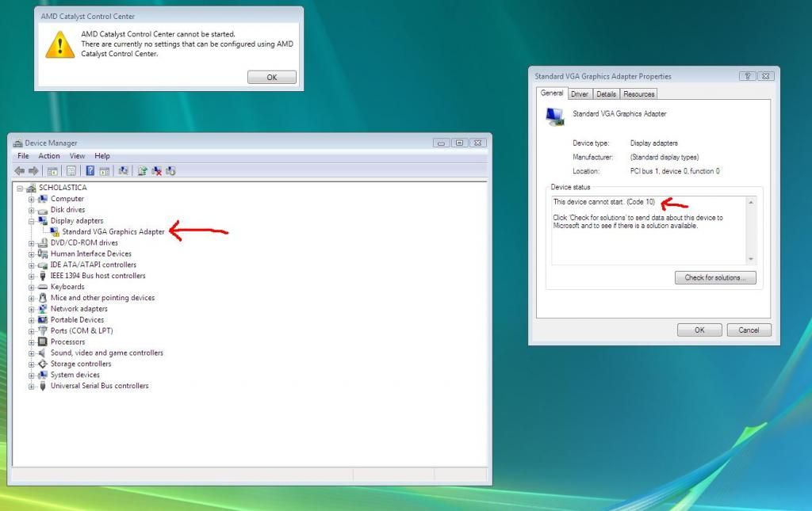Click Cancel in VGA Adapter Properties dialog
Screen dimensions: 812x511
tap(749, 330)
